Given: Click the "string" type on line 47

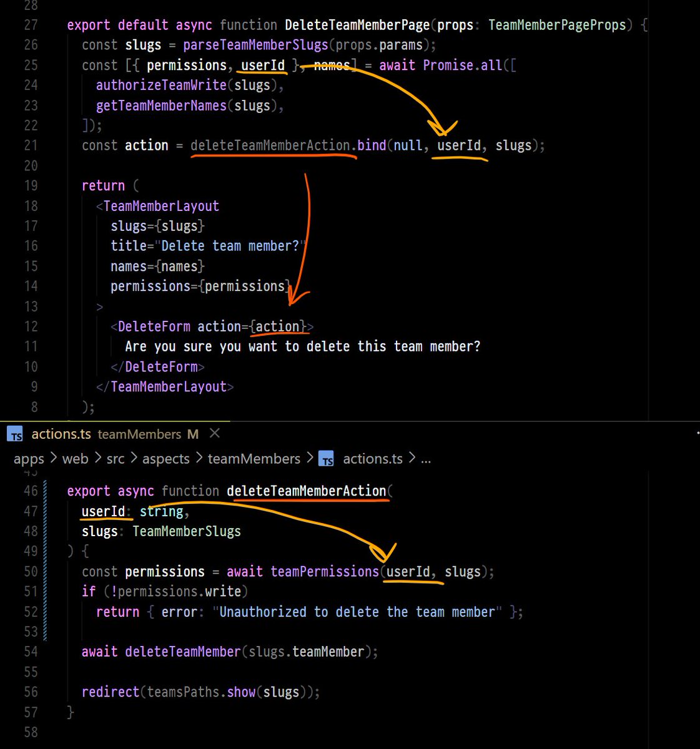Looking at the screenshot, I should coord(161,511).
